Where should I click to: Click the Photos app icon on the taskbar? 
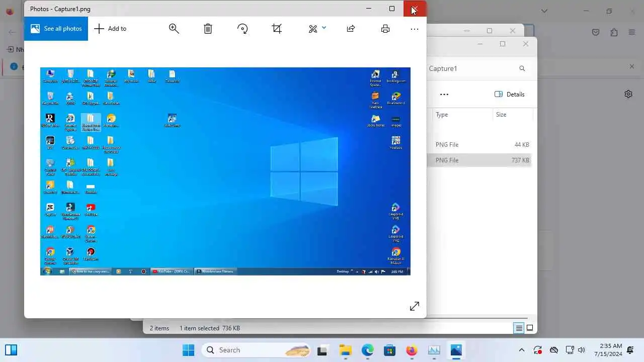pos(456,350)
